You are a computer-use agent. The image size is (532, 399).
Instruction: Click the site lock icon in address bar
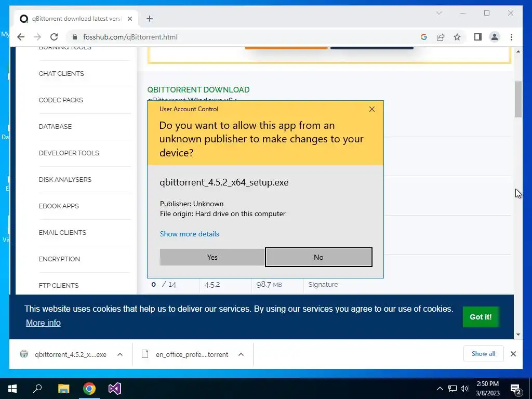(x=75, y=37)
